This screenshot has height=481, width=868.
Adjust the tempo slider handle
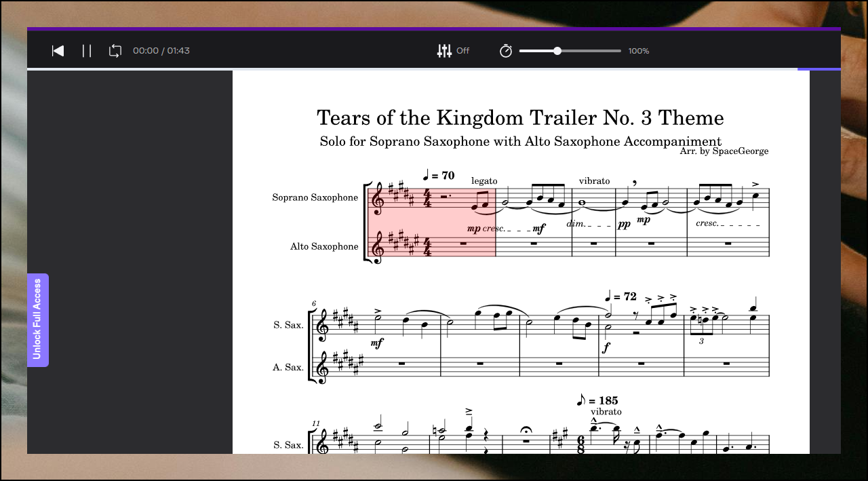click(x=557, y=51)
